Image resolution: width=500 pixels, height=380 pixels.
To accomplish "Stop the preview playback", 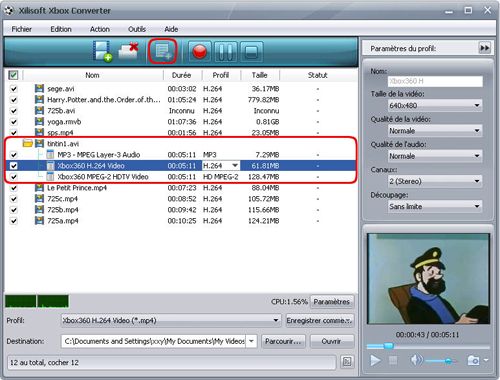I will (393, 360).
